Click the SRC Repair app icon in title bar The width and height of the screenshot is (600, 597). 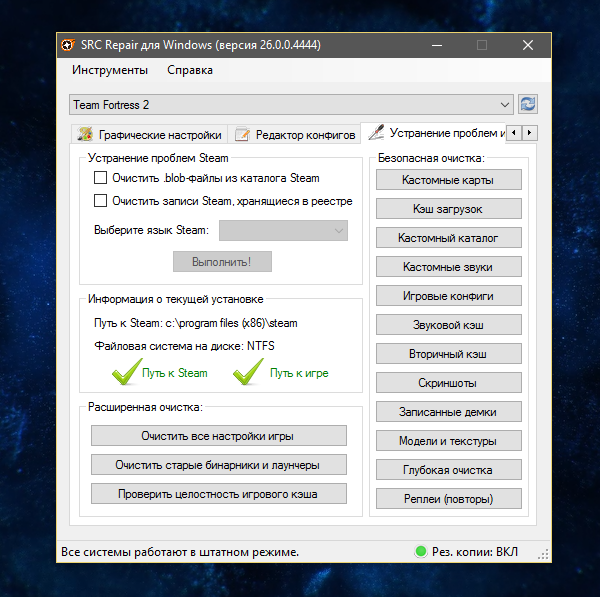[x=68, y=45]
